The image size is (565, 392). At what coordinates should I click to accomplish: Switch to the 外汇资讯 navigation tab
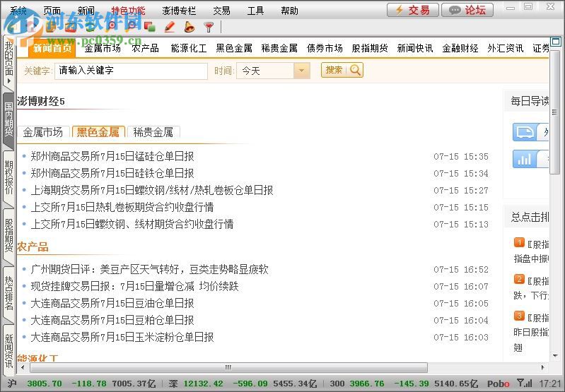pos(506,48)
